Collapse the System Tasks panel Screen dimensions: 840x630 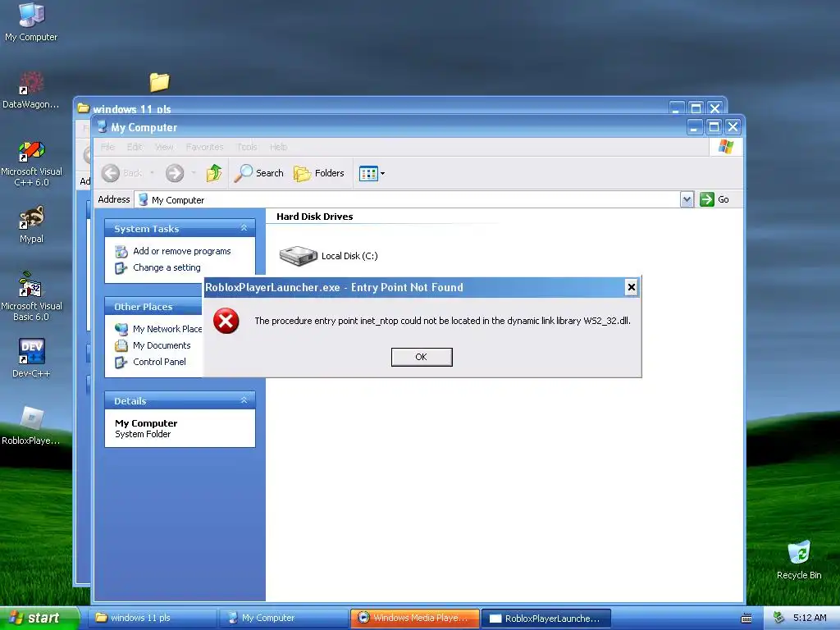coord(244,228)
